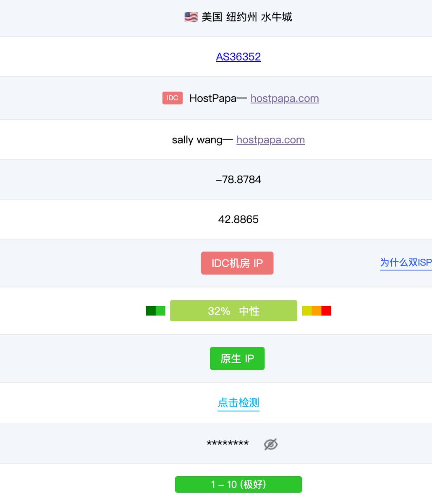Click the light green risk swatch

[x=160, y=311]
